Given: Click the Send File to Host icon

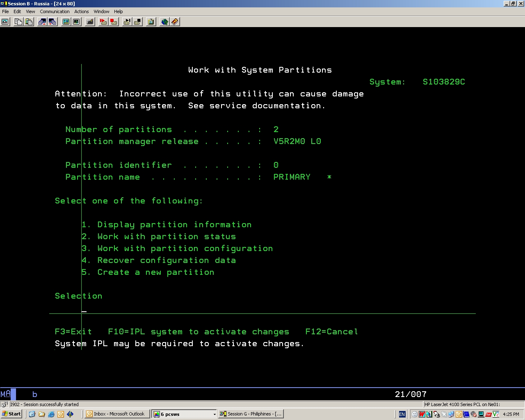Looking at the screenshot, I should click(x=42, y=22).
